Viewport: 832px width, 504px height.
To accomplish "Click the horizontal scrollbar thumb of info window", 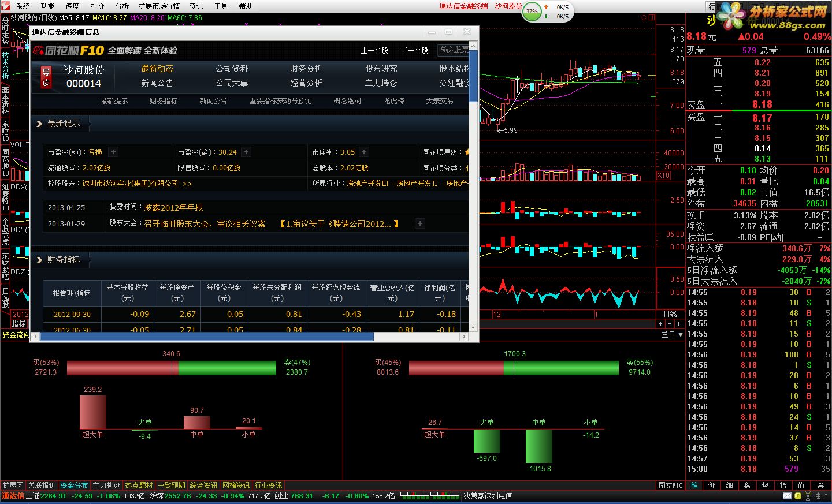I will 207,336.
